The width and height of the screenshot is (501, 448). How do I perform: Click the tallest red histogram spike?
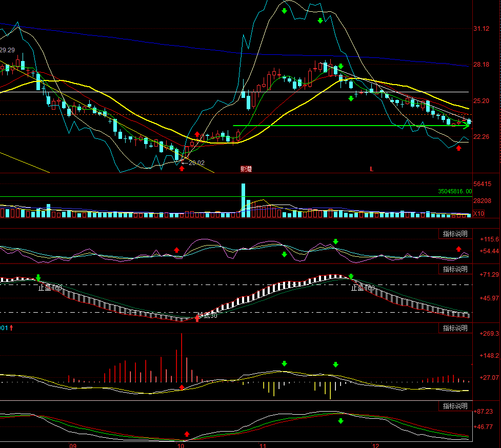click(182, 358)
